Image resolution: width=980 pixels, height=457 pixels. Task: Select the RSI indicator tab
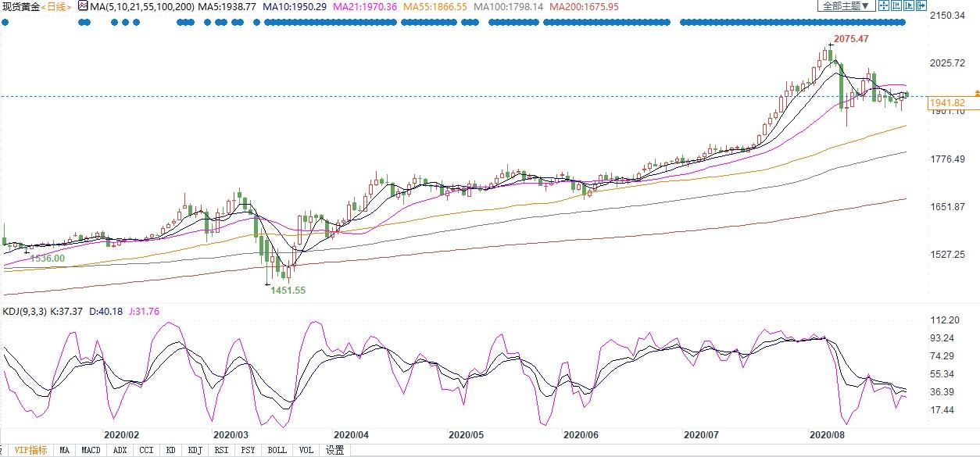222,450
